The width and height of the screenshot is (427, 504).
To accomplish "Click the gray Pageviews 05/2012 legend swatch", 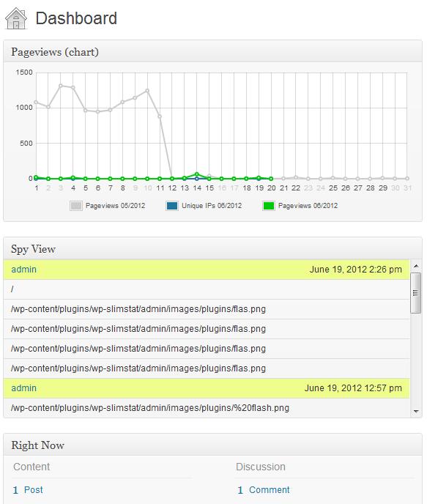I will pyautogui.click(x=76, y=206).
